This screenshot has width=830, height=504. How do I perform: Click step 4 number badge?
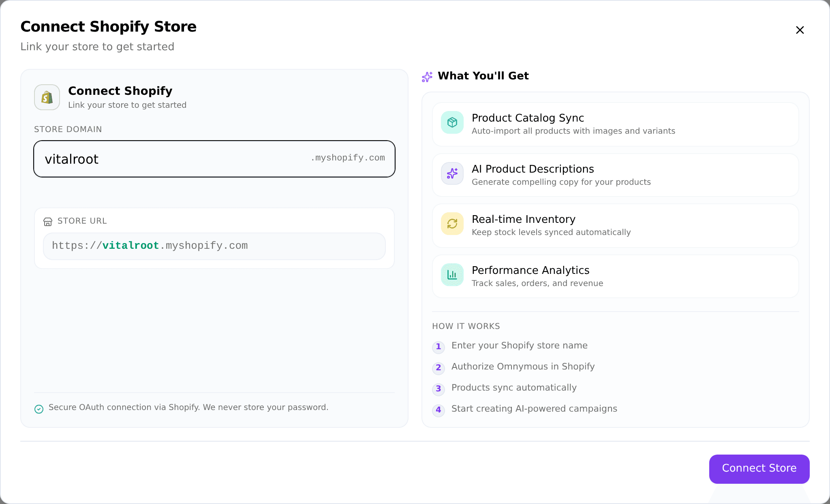(439, 410)
